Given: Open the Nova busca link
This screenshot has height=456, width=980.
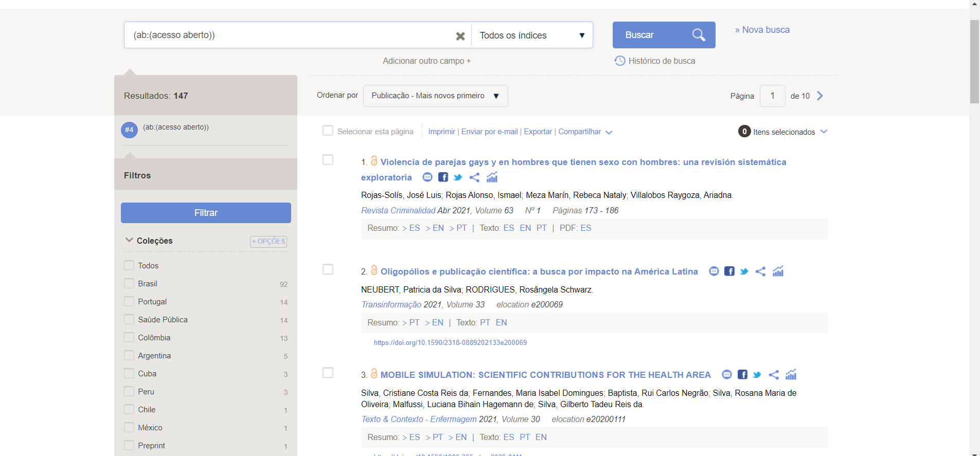Looking at the screenshot, I should coord(762,30).
